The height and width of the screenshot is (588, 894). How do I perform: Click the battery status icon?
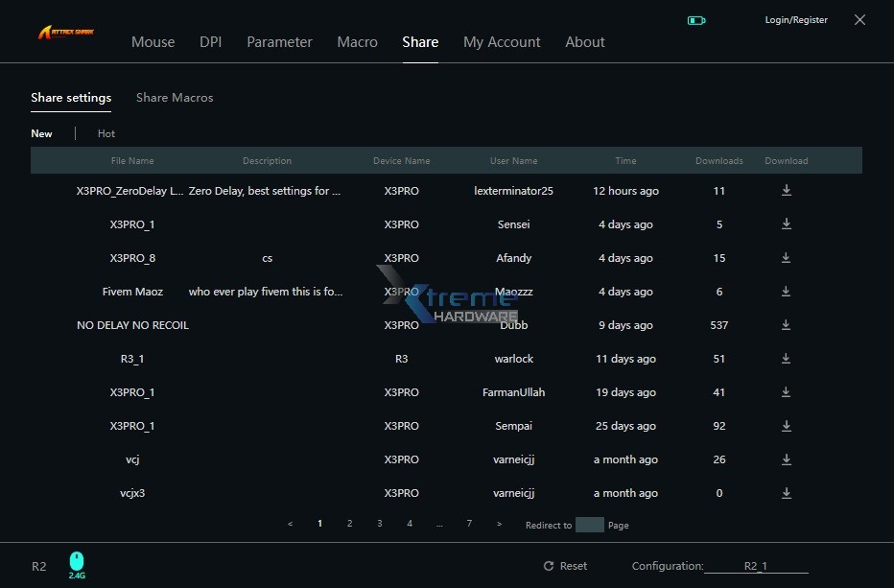(x=695, y=19)
